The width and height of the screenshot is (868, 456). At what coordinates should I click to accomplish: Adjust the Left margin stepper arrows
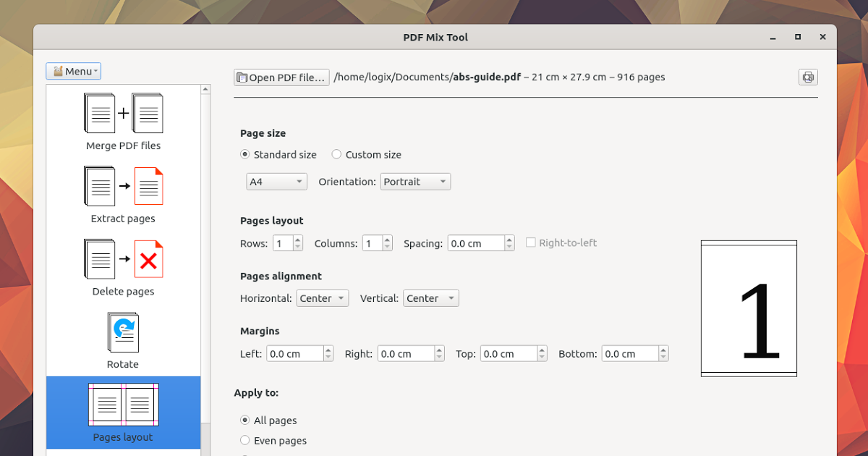tap(328, 353)
